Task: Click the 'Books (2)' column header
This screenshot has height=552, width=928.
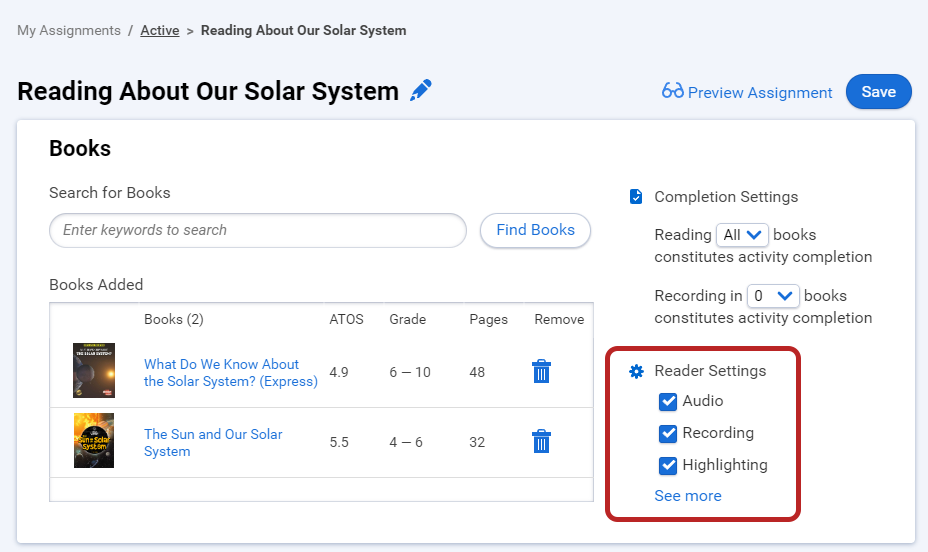Action: [174, 319]
